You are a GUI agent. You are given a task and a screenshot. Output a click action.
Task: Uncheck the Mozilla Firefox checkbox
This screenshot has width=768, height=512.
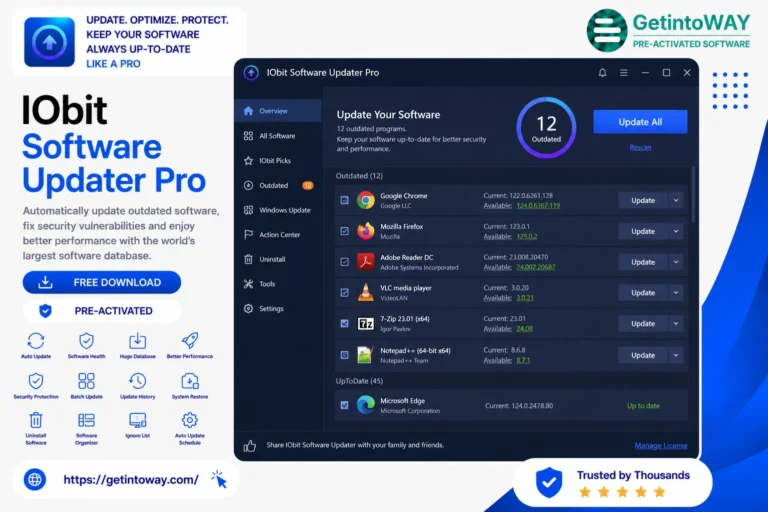[344, 231]
